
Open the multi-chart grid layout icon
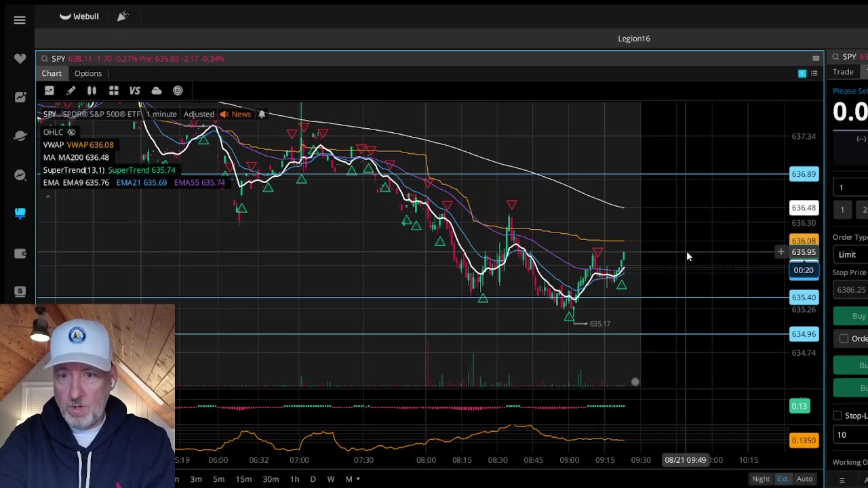[114, 91]
